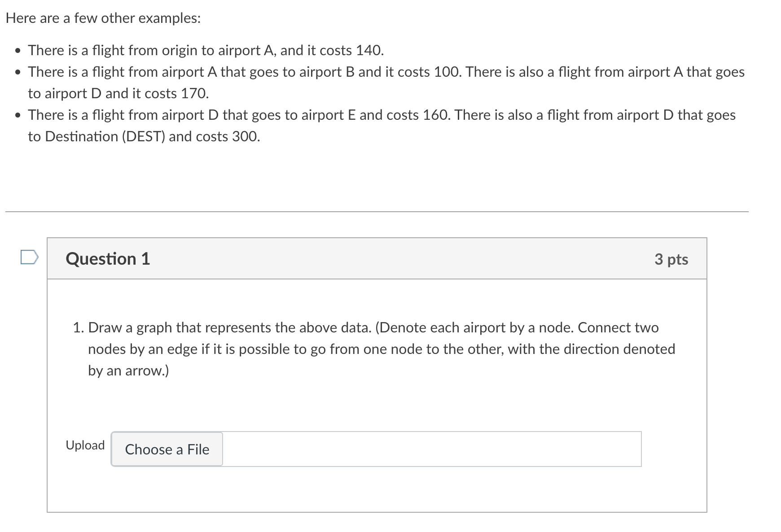Click the sentence about airport D to airport E
This screenshot has width=781, height=532.
point(239,115)
